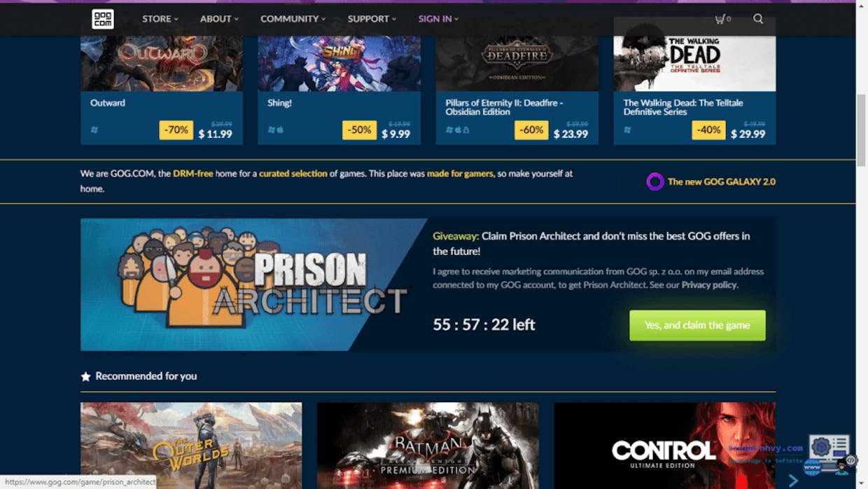This screenshot has width=868, height=489.
Task: Click the star icon beside Recommended for you
Action: pyautogui.click(x=86, y=376)
